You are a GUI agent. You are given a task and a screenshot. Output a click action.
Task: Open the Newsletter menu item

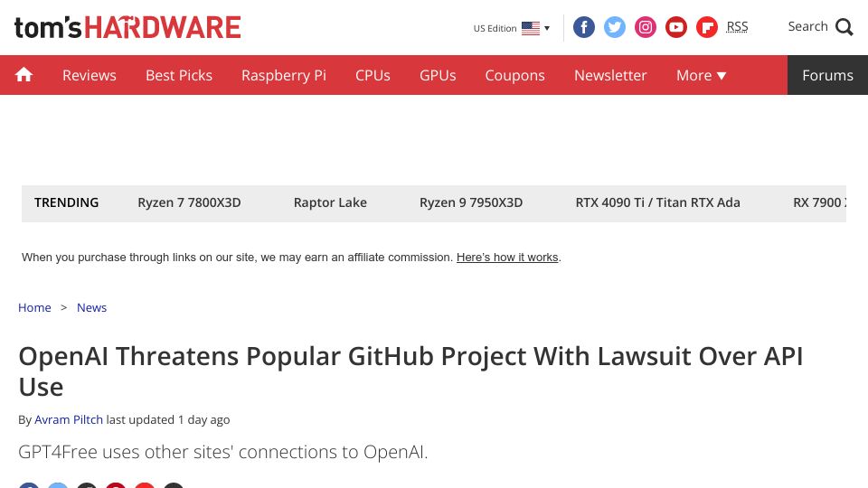(610, 75)
